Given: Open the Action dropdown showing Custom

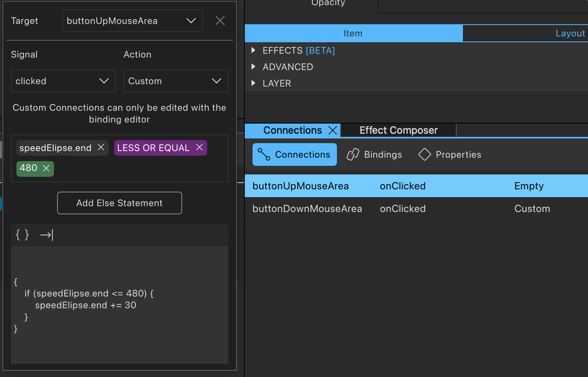Looking at the screenshot, I should tap(176, 81).
